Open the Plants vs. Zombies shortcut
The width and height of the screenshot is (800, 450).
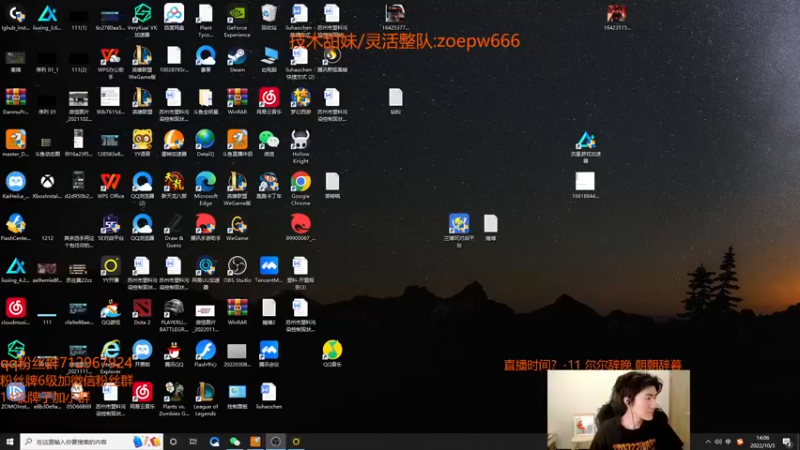174,399
